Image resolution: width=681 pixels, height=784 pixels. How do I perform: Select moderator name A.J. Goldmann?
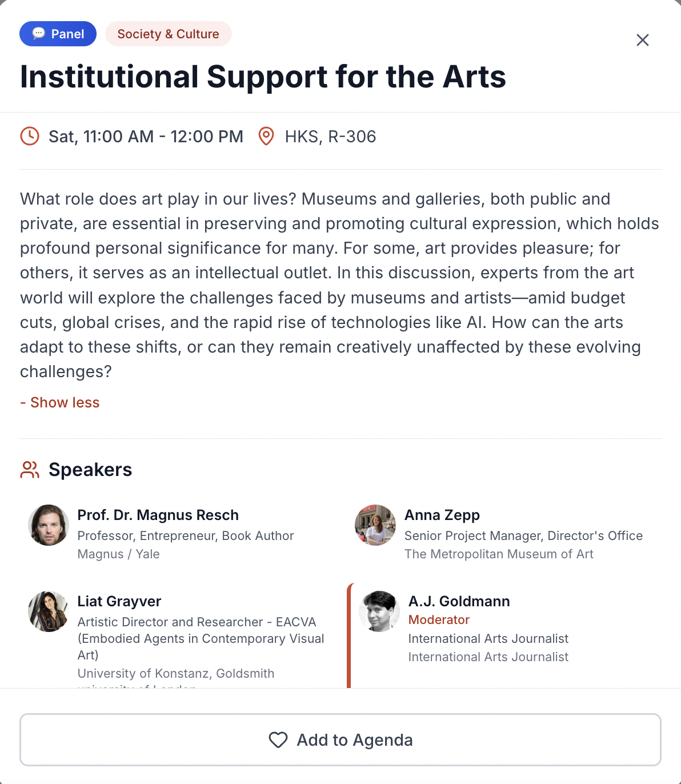(x=459, y=601)
